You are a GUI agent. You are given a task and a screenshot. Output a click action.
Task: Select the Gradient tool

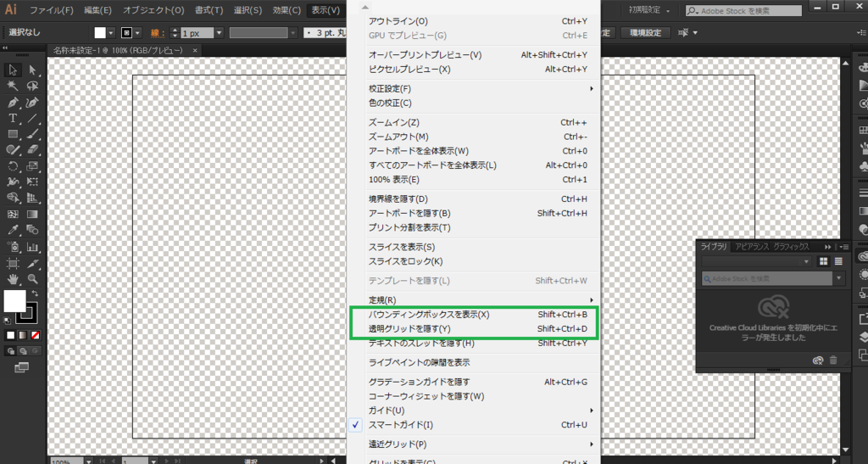33,214
